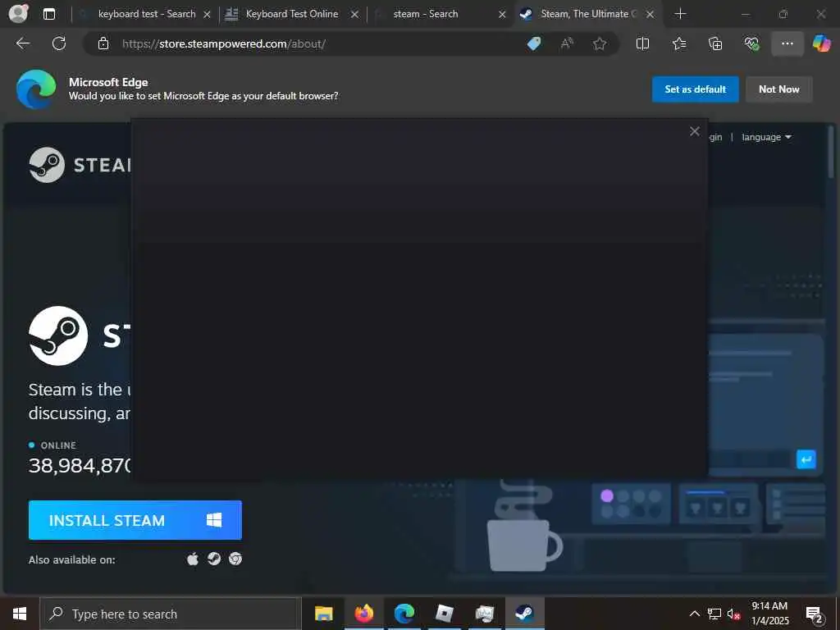Open the network status tray icon
Image resolution: width=840 pixels, height=630 pixels.
[714, 614]
